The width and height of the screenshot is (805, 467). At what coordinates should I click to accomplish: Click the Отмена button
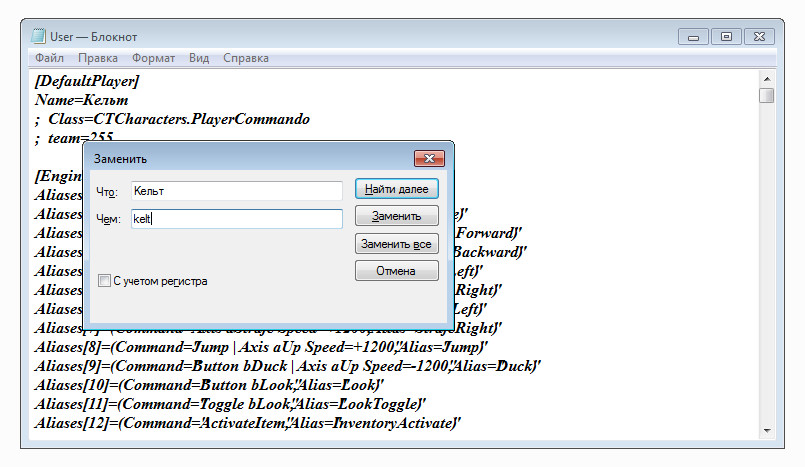[x=396, y=271]
